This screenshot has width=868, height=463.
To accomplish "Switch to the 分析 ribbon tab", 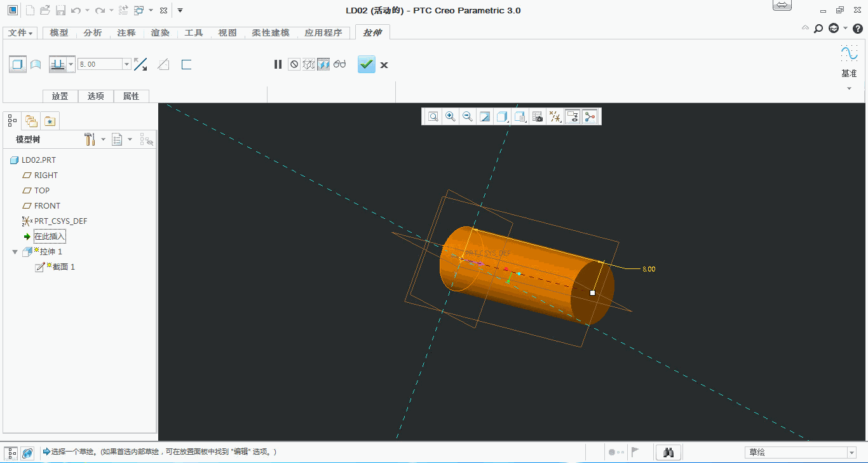I will pos(93,32).
